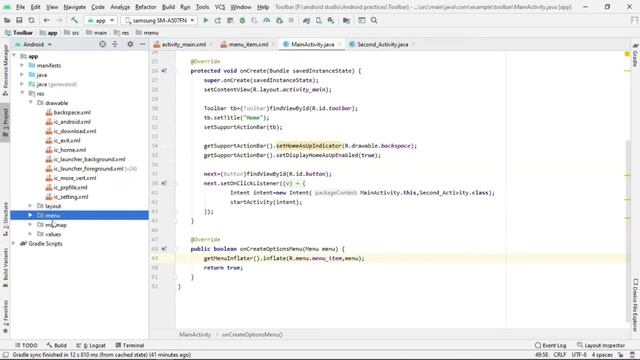Click the Save All toolbar icon

pos(19,20)
